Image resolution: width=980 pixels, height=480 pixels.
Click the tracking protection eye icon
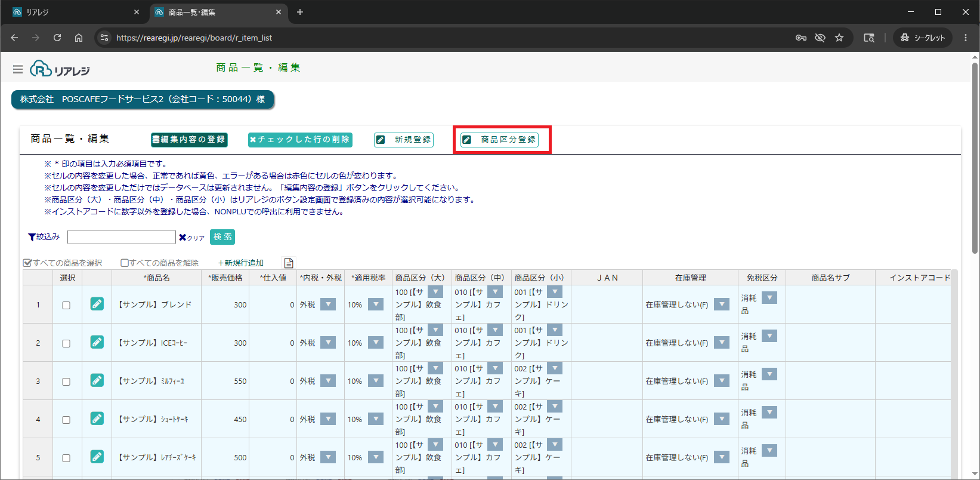[820, 38]
